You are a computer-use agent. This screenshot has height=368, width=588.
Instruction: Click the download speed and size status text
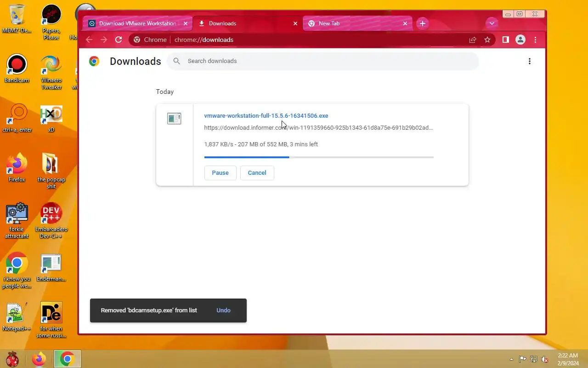(x=261, y=144)
